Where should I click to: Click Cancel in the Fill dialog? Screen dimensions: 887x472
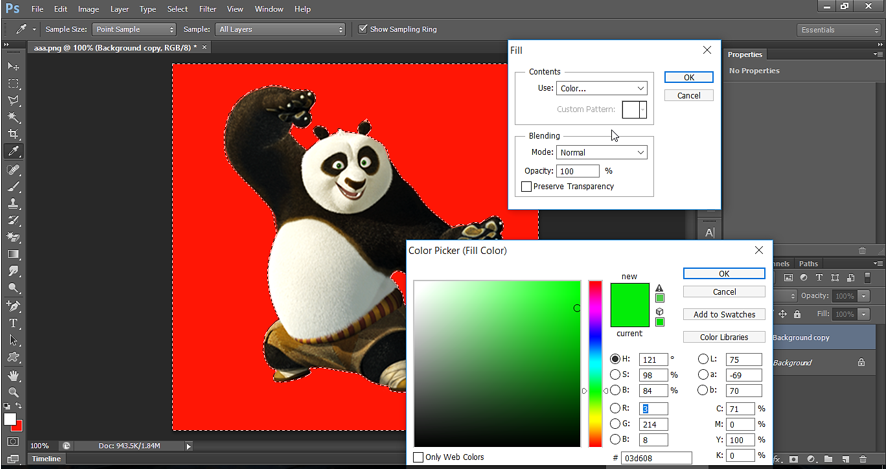coord(688,96)
